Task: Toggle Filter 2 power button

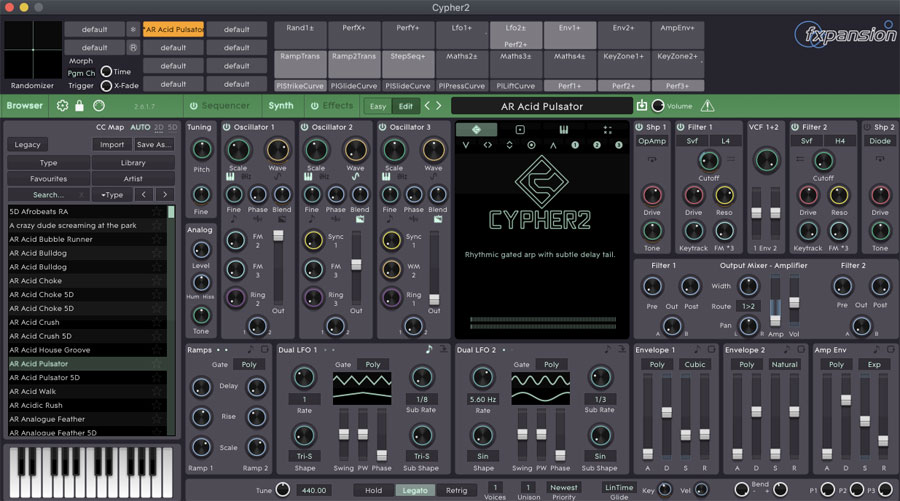Action: (x=795, y=127)
